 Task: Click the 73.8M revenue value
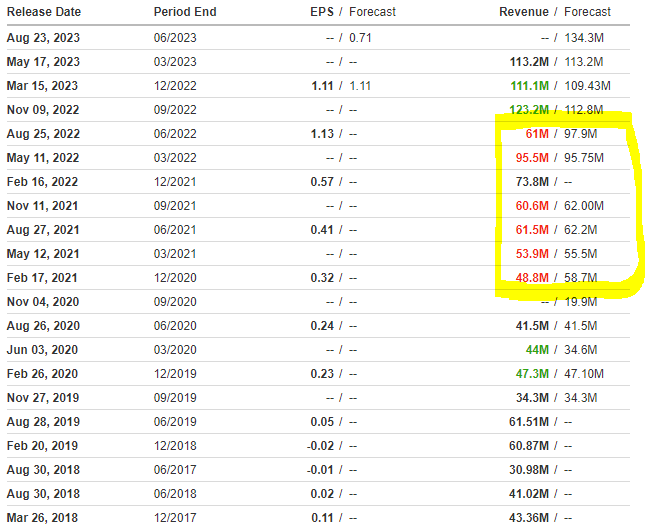[529, 182]
